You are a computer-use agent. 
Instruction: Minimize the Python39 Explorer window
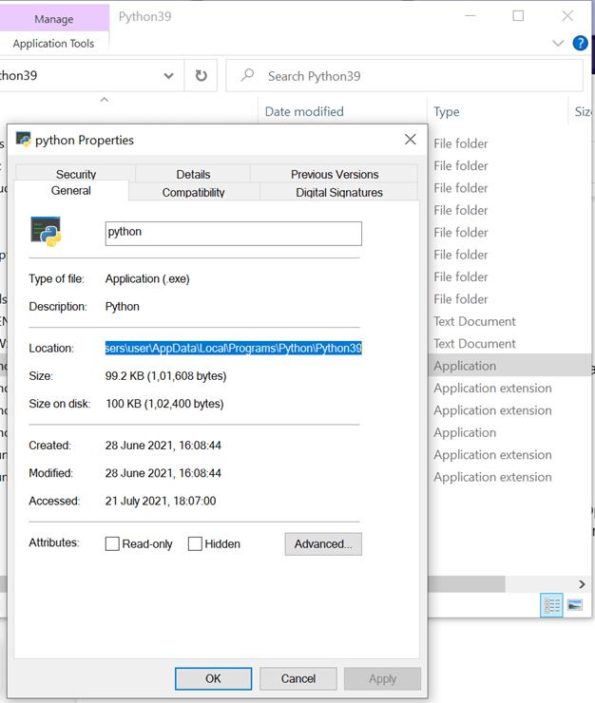(470, 16)
